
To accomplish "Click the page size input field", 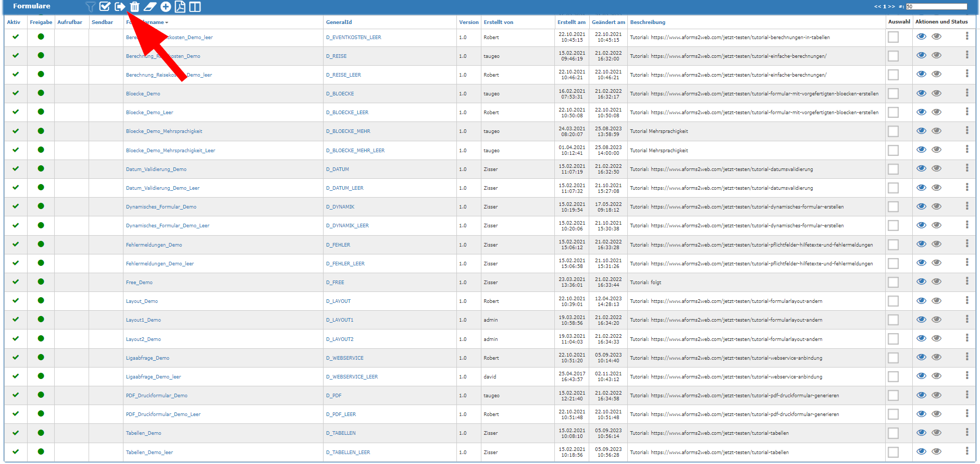I will click(936, 7).
